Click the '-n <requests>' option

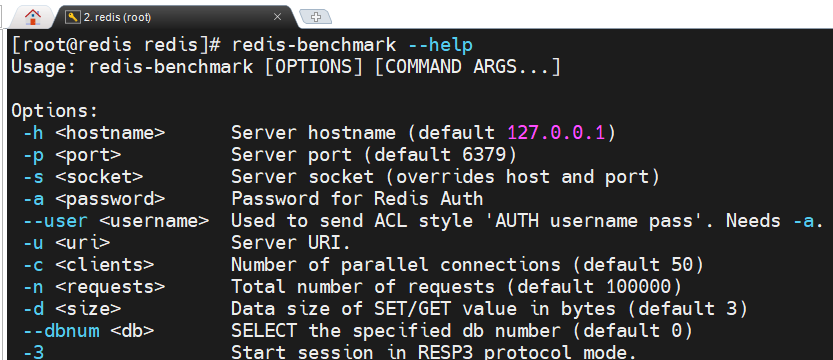94,287
